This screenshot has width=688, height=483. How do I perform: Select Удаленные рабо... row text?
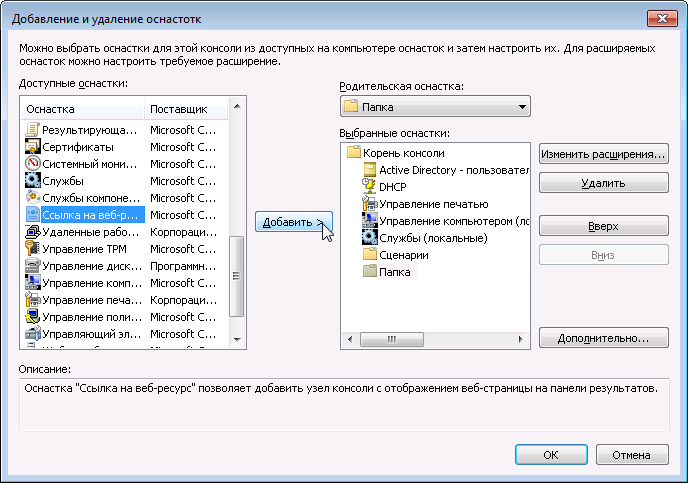(x=90, y=232)
